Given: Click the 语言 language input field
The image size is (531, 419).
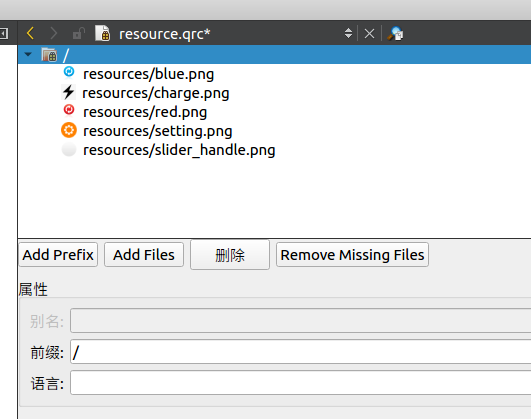Looking at the screenshot, I should click(x=301, y=383).
